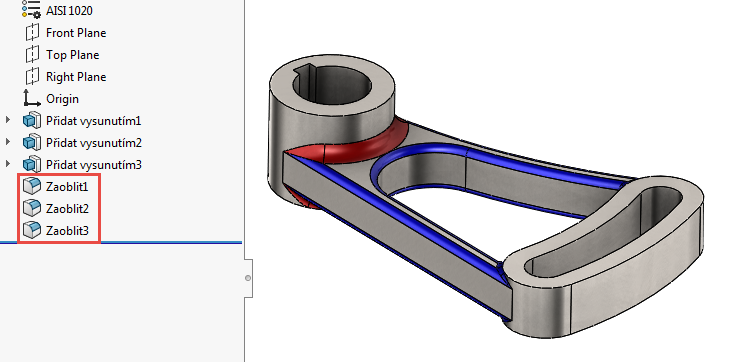Select the Přidat vysunutím2 feature name
The image size is (750, 362).
click(x=94, y=143)
